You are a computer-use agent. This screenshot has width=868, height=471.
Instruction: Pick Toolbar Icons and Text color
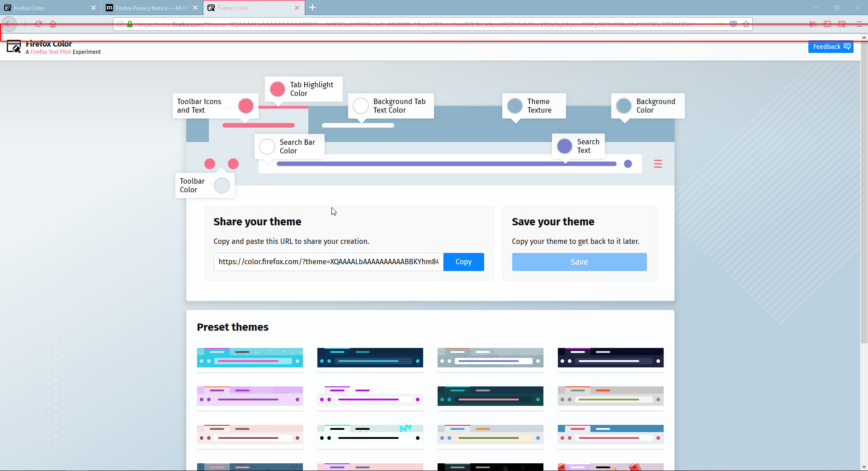246,106
